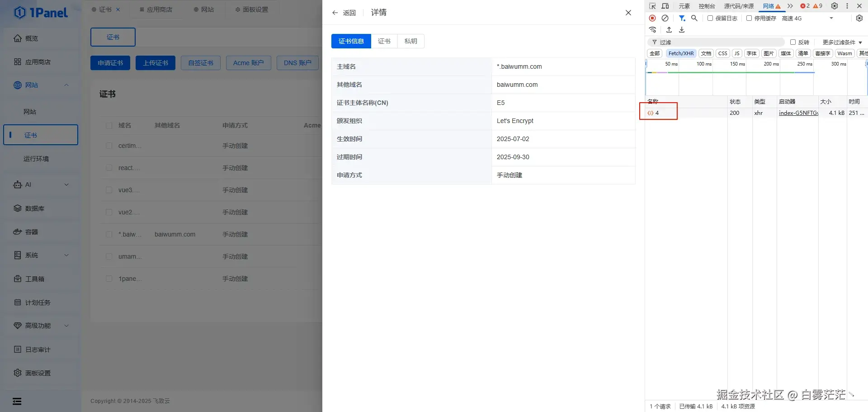Expand the 系统 sidebar submenu
This screenshot has width=868, height=412.
66,255
